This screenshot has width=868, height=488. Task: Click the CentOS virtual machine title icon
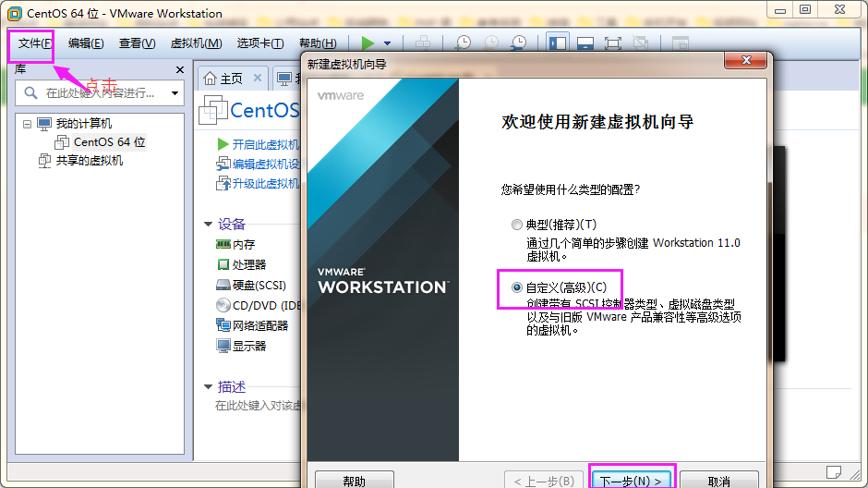[213, 110]
